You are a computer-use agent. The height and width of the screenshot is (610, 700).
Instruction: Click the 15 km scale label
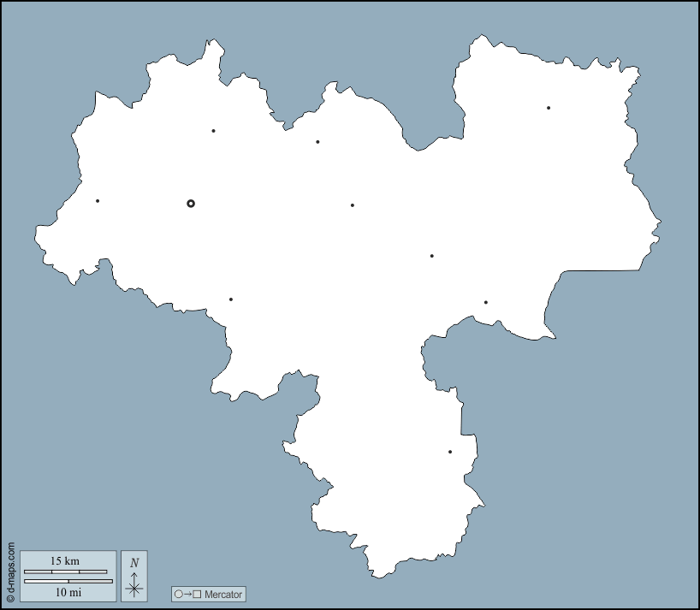click(x=65, y=561)
